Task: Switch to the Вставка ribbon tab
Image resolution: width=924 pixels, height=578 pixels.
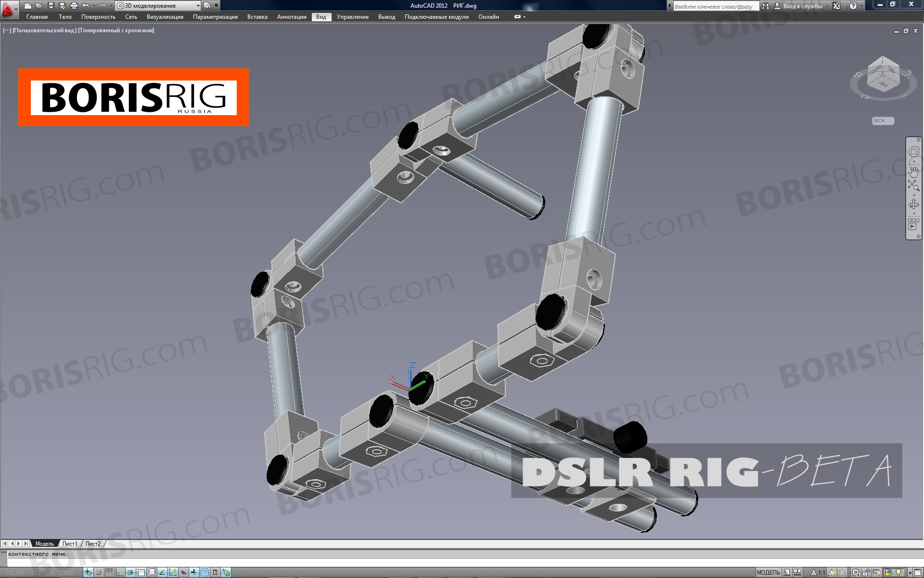Action: pos(257,17)
